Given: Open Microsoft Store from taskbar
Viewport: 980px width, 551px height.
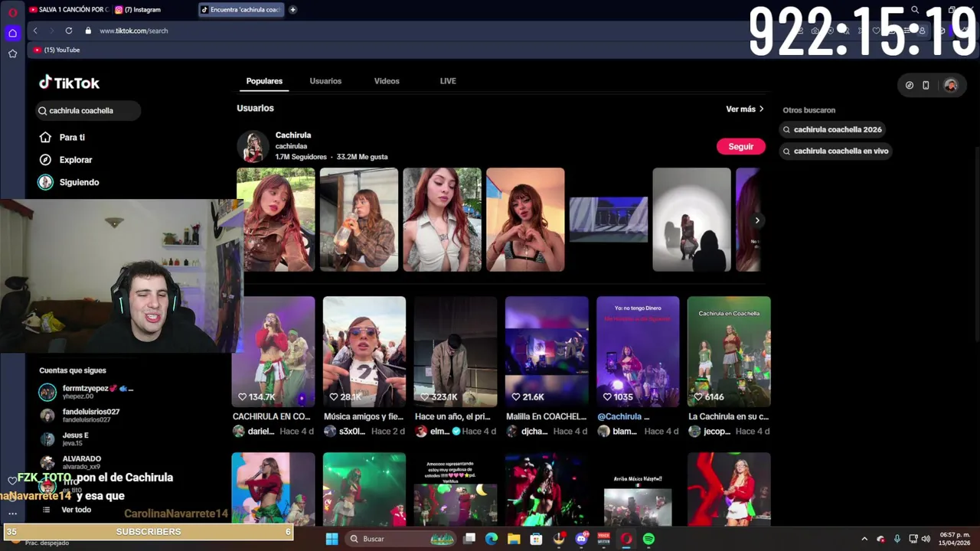Looking at the screenshot, I should click(x=536, y=539).
